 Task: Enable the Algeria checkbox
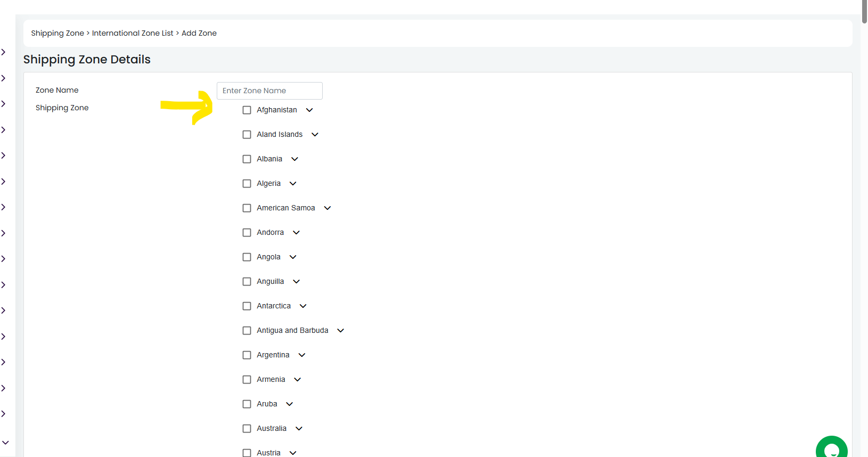click(x=247, y=184)
